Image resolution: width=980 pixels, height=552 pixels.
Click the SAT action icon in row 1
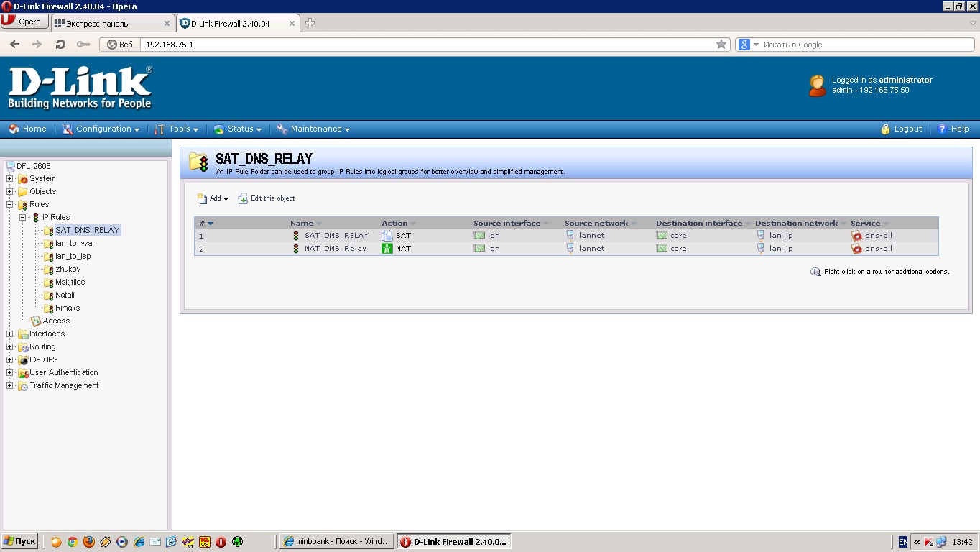387,236
